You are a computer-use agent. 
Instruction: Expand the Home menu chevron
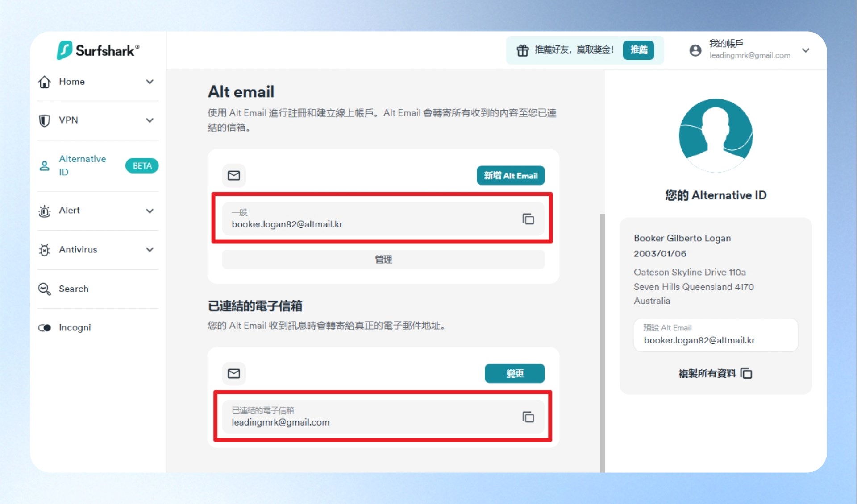pyautogui.click(x=150, y=82)
